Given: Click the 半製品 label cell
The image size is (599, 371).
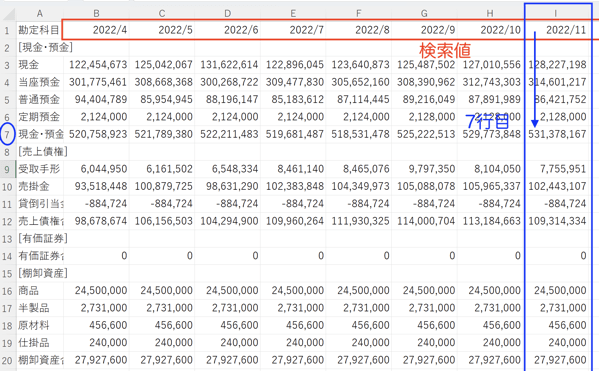Looking at the screenshot, I should (x=40, y=308).
